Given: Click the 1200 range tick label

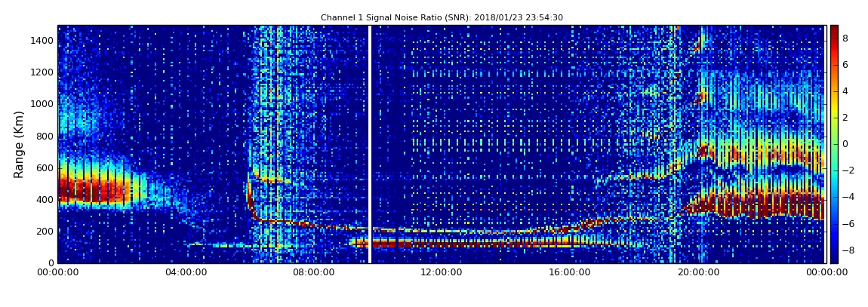Looking at the screenshot, I should [42, 72].
